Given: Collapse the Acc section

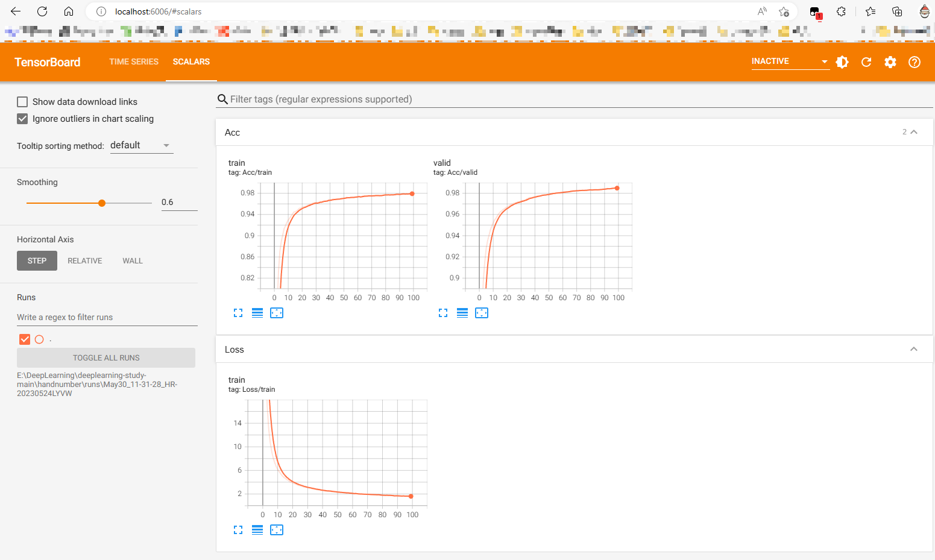Looking at the screenshot, I should (x=914, y=132).
